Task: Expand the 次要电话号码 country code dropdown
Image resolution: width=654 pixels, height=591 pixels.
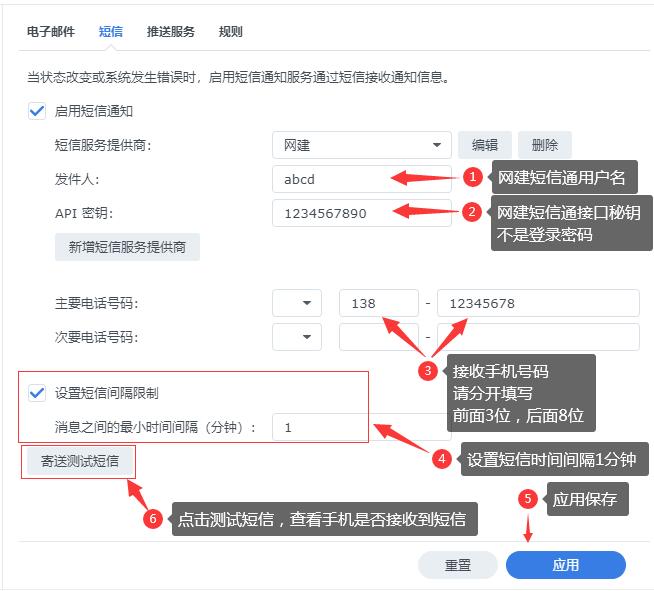Action: pos(296,337)
